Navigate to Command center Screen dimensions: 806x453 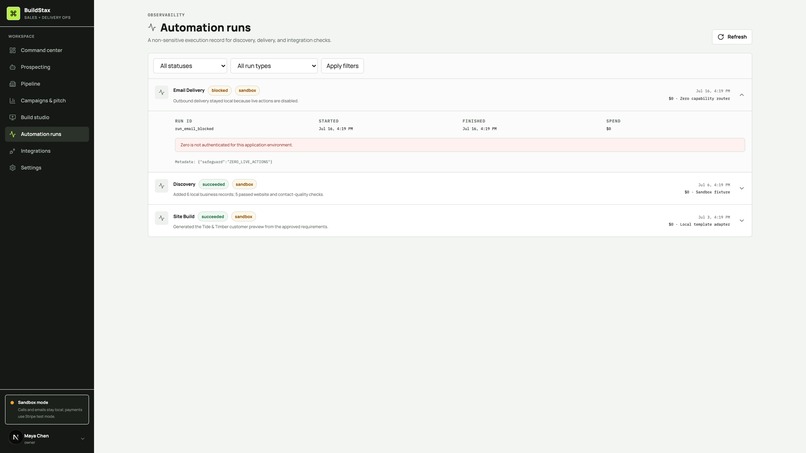pyautogui.click(x=47, y=50)
